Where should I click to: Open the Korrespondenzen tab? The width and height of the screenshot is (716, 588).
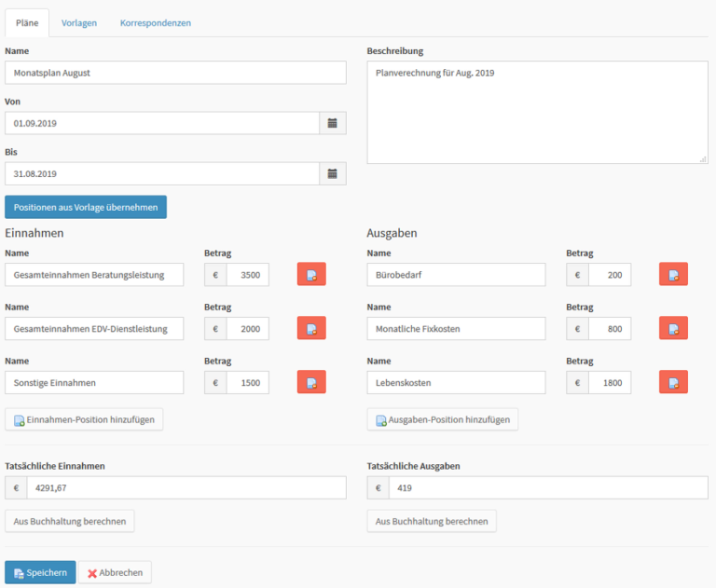(155, 22)
